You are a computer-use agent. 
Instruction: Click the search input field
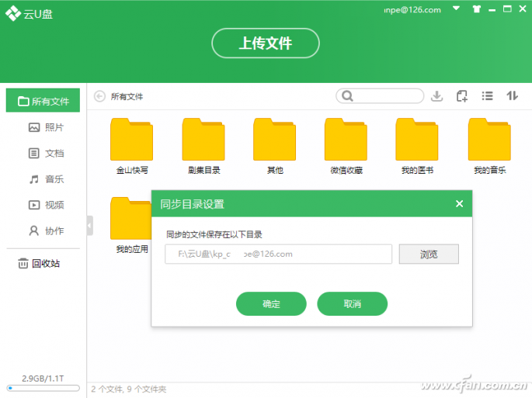click(x=380, y=96)
